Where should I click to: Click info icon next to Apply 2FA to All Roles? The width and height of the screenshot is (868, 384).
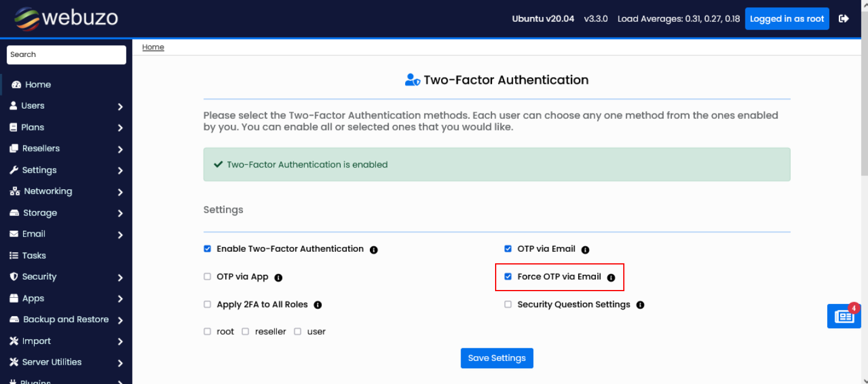(318, 305)
